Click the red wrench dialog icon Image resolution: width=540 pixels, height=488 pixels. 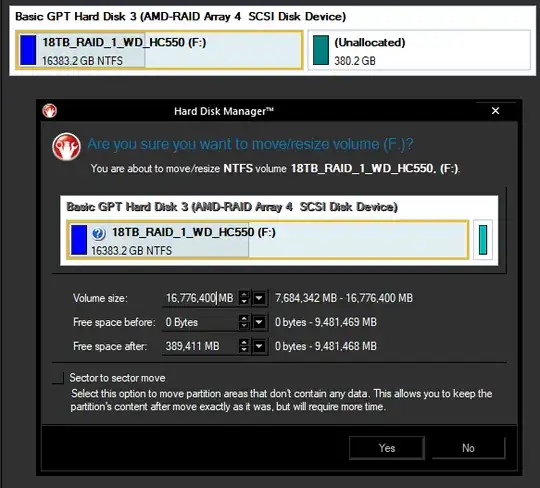pos(66,146)
